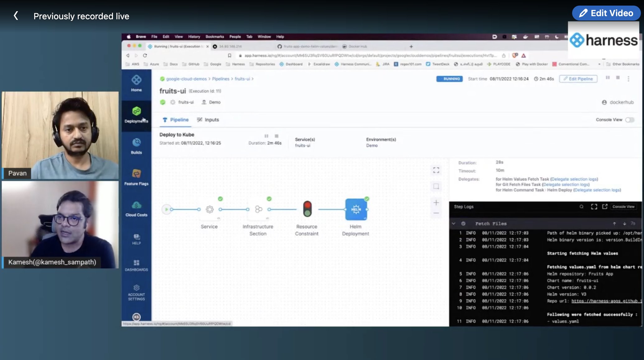Image resolution: width=644 pixels, height=360 pixels.
Task: Expand the step logs to fullscreen
Action: (594, 206)
